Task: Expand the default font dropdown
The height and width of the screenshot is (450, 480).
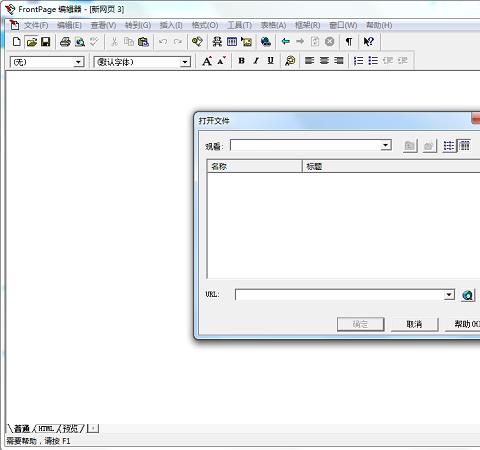Action: [185, 62]
